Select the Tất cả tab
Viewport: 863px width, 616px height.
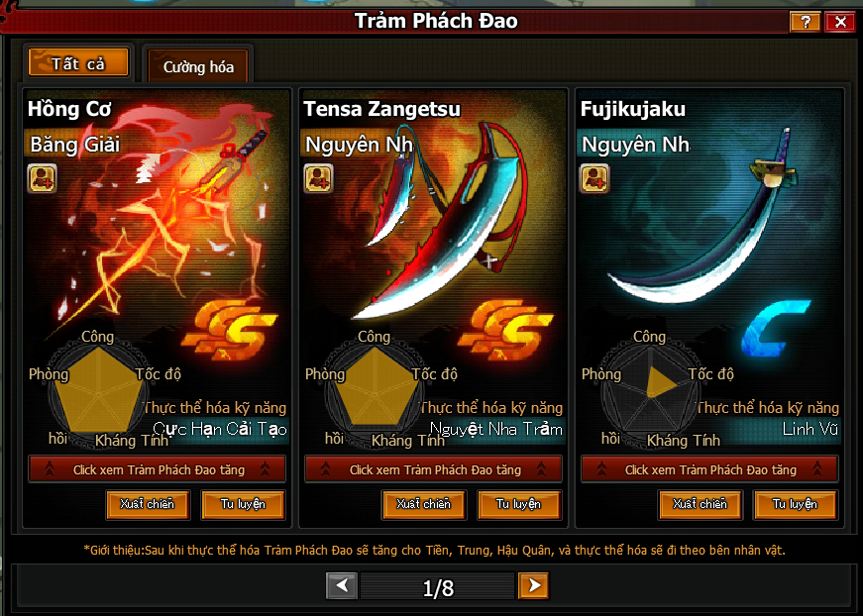(78, 63)
